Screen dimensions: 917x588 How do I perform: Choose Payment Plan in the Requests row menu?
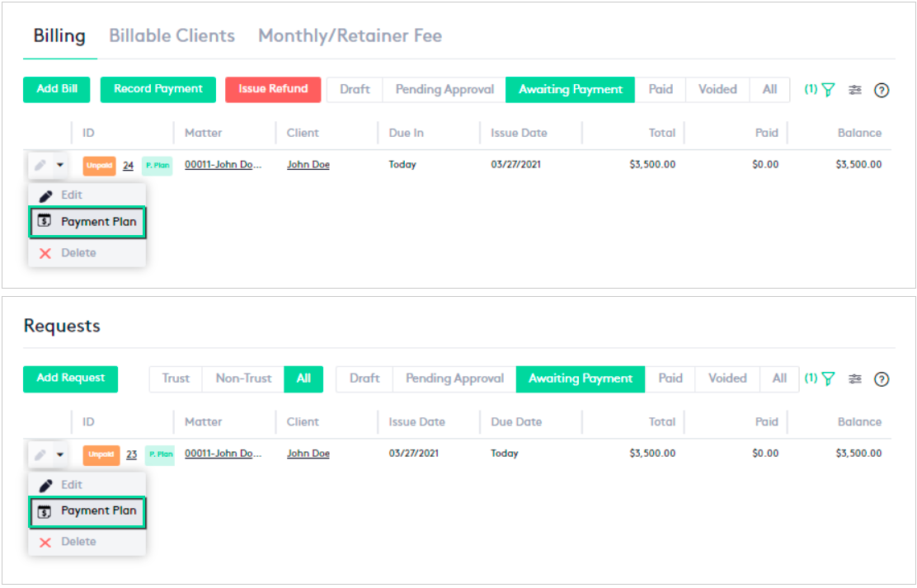[87, 511]
